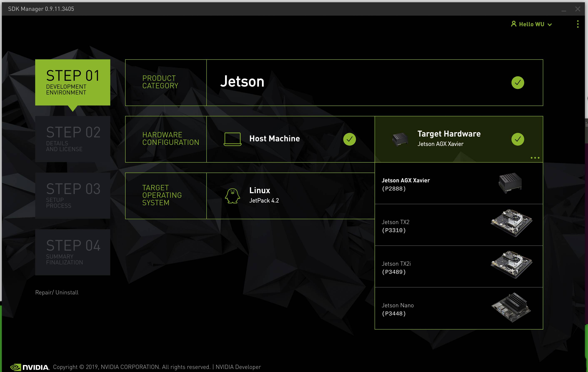Select Jetson TX2 (P3310) option
This screenshot has width=588, height=372.
point(459,225)
